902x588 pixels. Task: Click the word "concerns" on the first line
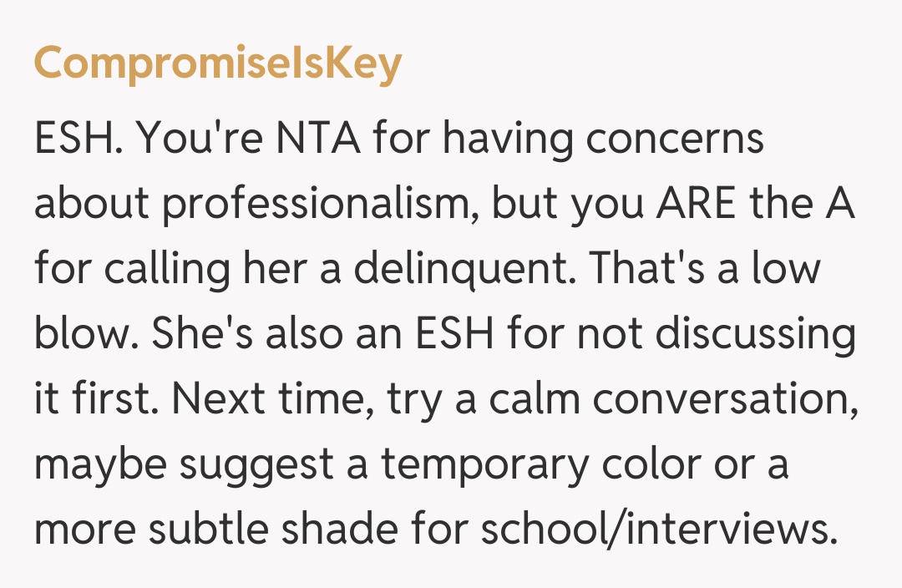pos(676,138)
